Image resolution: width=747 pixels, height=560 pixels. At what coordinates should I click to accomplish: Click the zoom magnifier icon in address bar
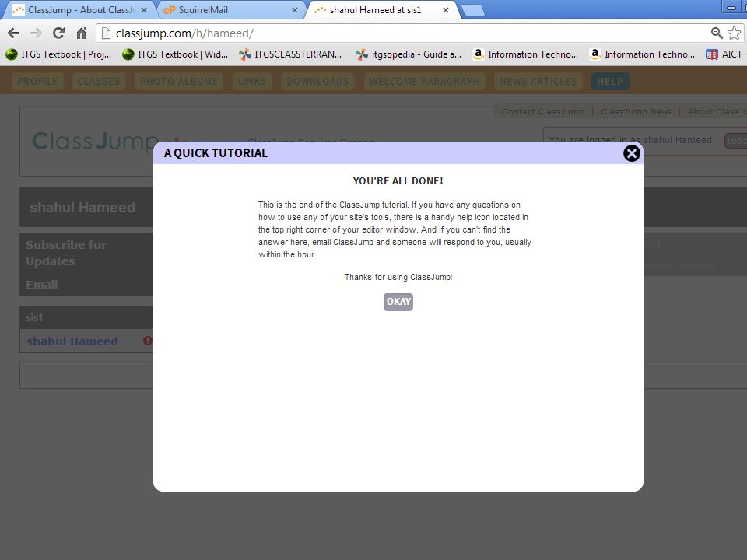[x=717, y=33]
